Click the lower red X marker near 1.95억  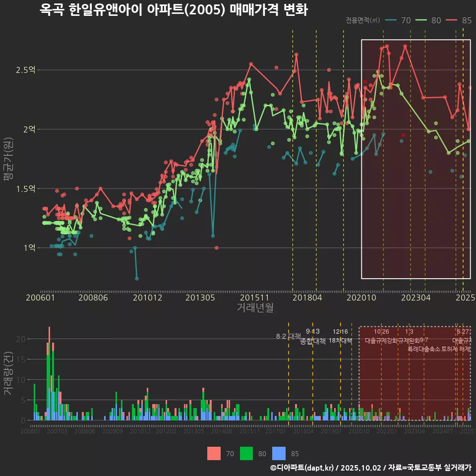tap(404, 135)
